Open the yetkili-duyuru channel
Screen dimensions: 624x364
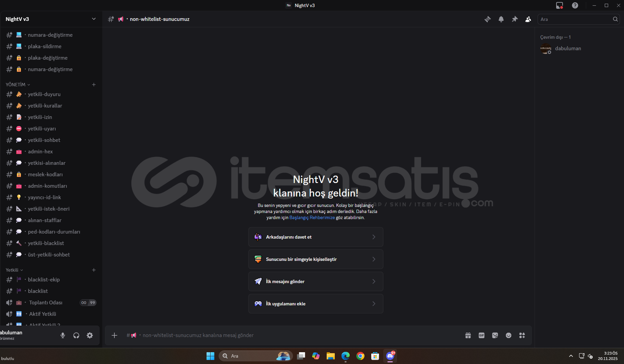[44, 94]
